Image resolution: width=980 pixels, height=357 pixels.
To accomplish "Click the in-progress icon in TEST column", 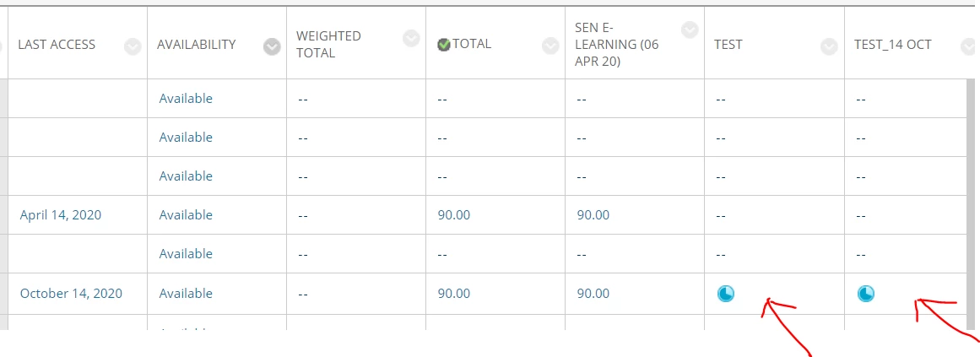I will pyautogui.click(x=726, y=294).
